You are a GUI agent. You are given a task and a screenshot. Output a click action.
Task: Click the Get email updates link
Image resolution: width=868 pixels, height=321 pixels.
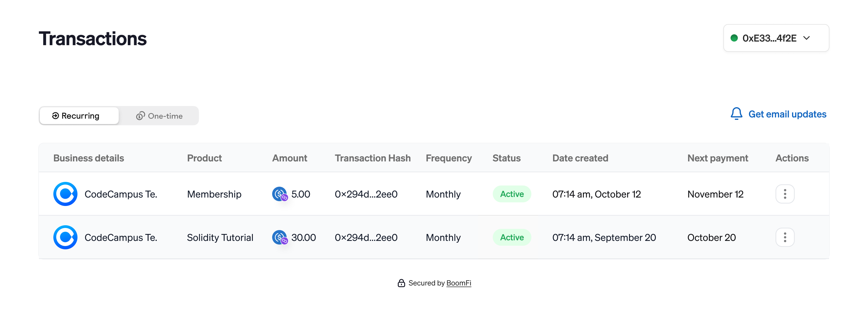[x=787, y=114]
